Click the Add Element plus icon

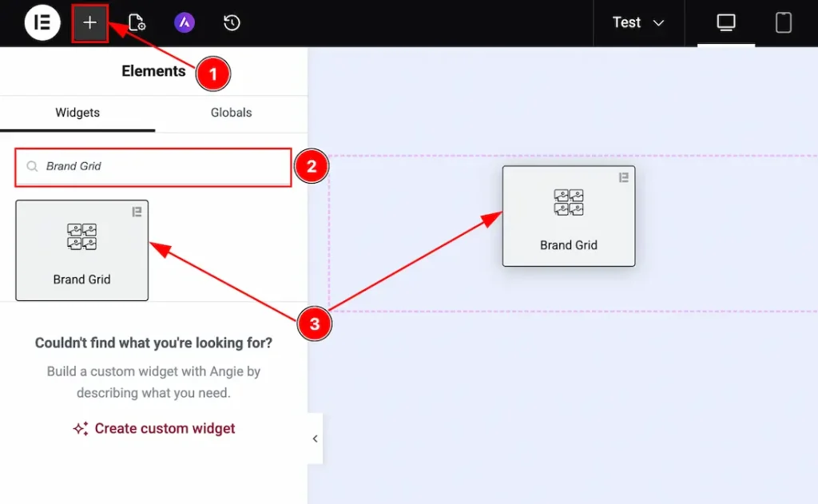(x=89, y=22)
